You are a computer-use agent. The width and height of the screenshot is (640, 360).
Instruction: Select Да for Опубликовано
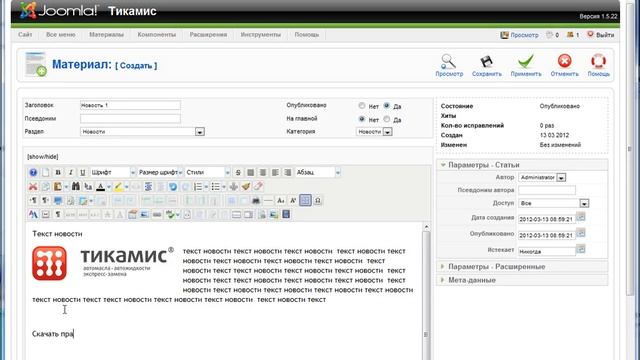[x=387, y=106]
